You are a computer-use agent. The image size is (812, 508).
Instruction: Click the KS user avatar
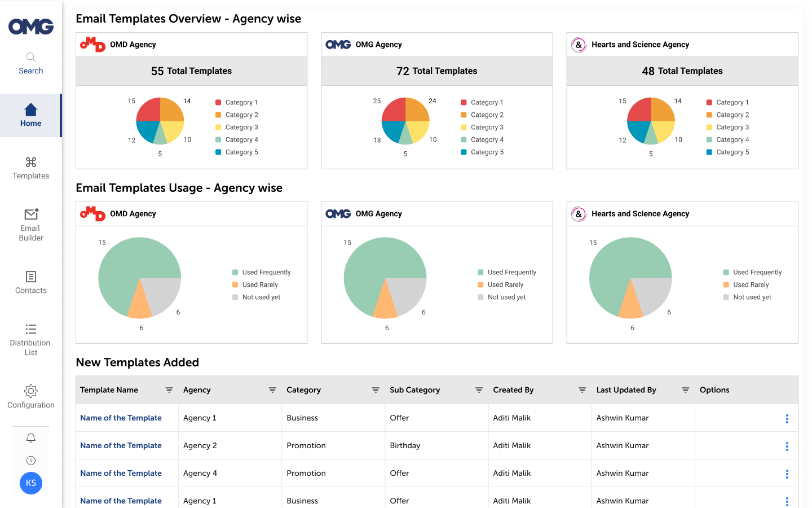tap(31, 483)
